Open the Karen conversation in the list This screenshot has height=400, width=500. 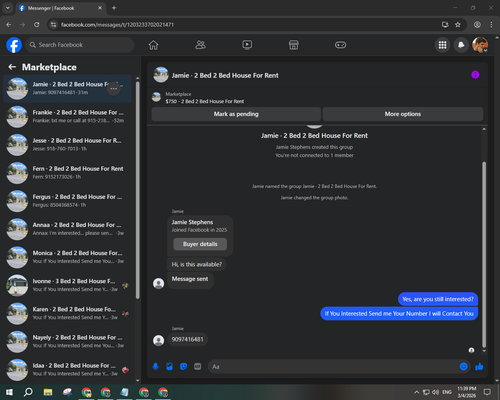[x=68, y=313]
